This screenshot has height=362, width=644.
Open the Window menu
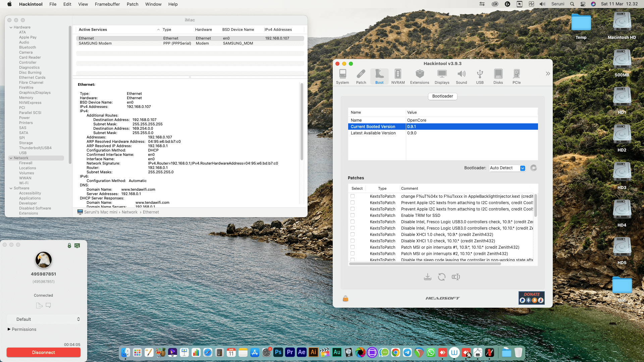pos(153,4)
